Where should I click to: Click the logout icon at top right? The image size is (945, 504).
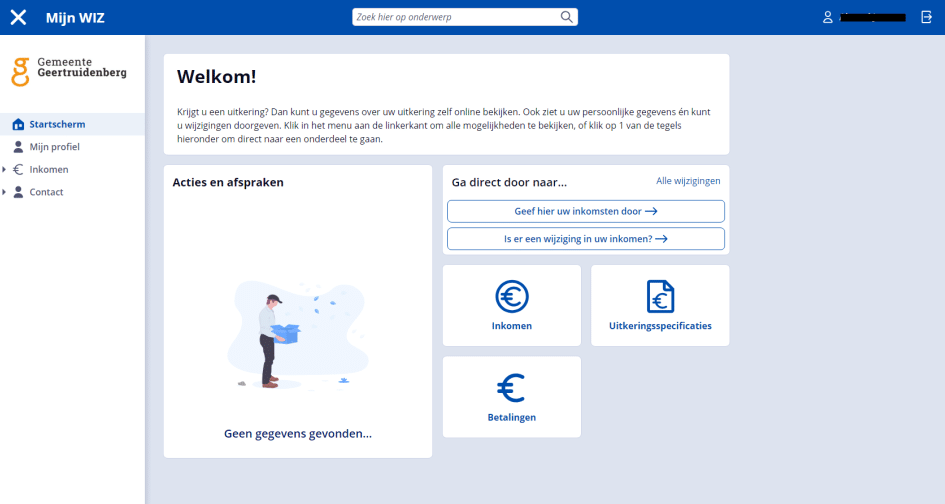pos(926,17)
